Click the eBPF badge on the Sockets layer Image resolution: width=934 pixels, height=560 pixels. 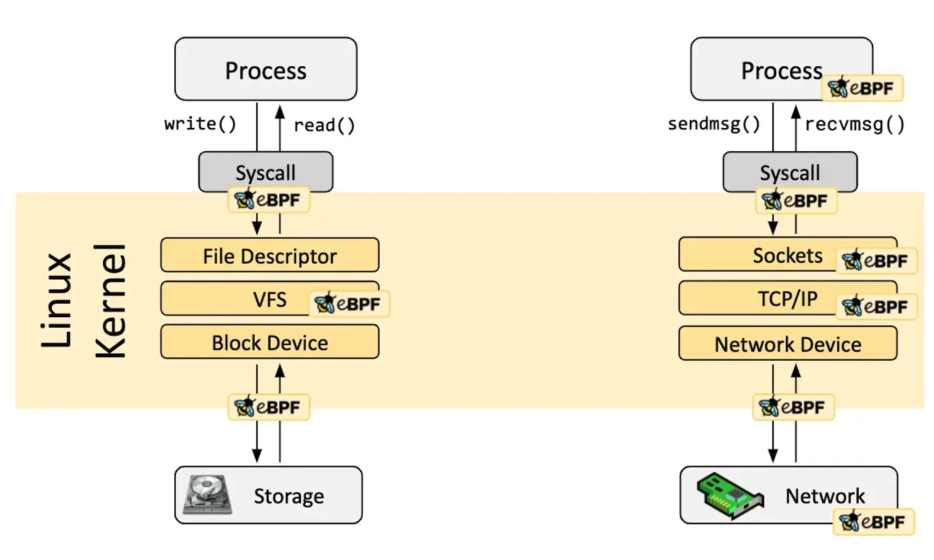tap(876, 260)
